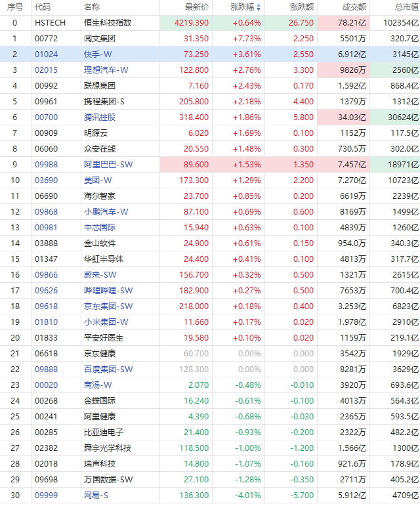Click the 名称 column header

click(92, 7)
